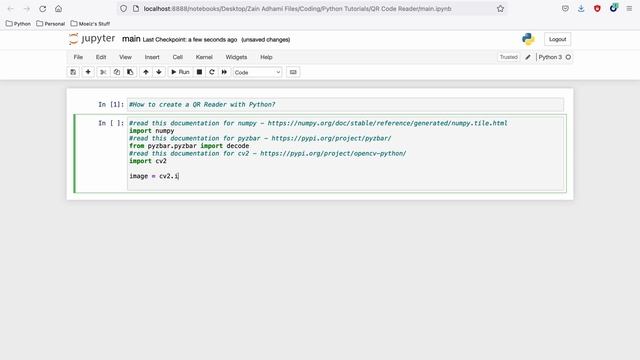Click the kernel idle circle indicator
Screen dimensions: 640x360
pyautogui.click(x=568, y=57)
